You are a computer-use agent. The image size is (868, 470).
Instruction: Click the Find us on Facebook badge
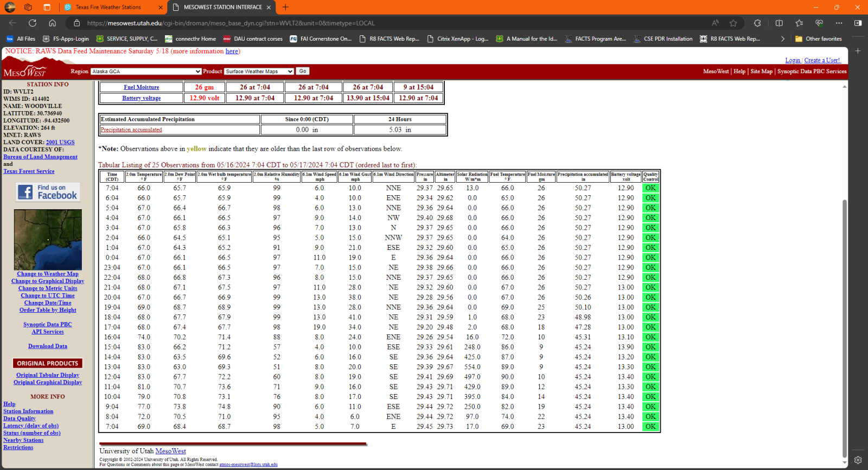point(48,192)
